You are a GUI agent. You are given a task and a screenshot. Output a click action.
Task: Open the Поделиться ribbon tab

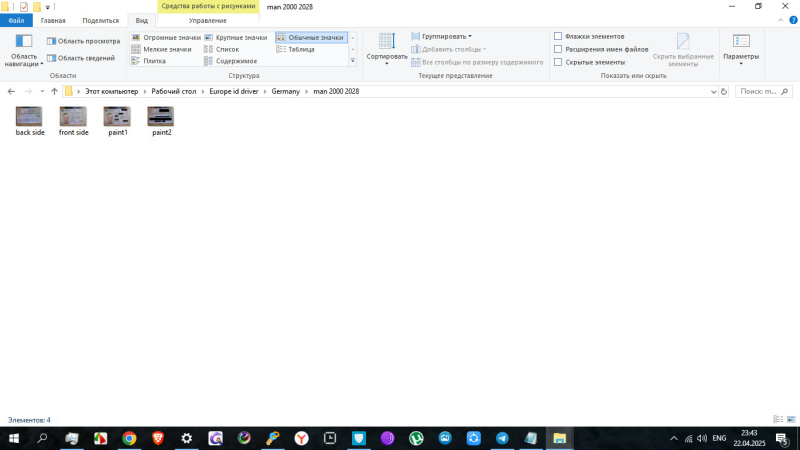click(x=100, y=20)
